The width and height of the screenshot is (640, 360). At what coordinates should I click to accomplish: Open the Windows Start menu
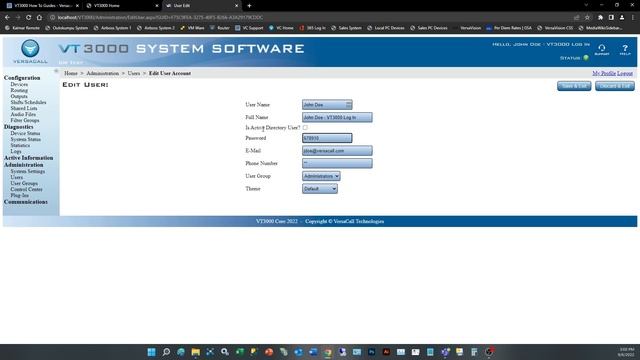151,352
